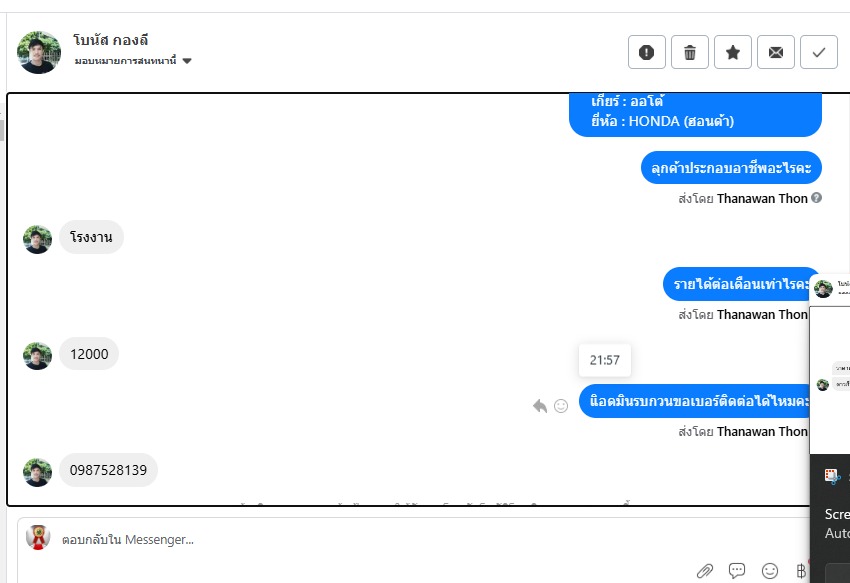React with smiley beside phone number request
Screen dimensions: 850x583
[561, 406]
